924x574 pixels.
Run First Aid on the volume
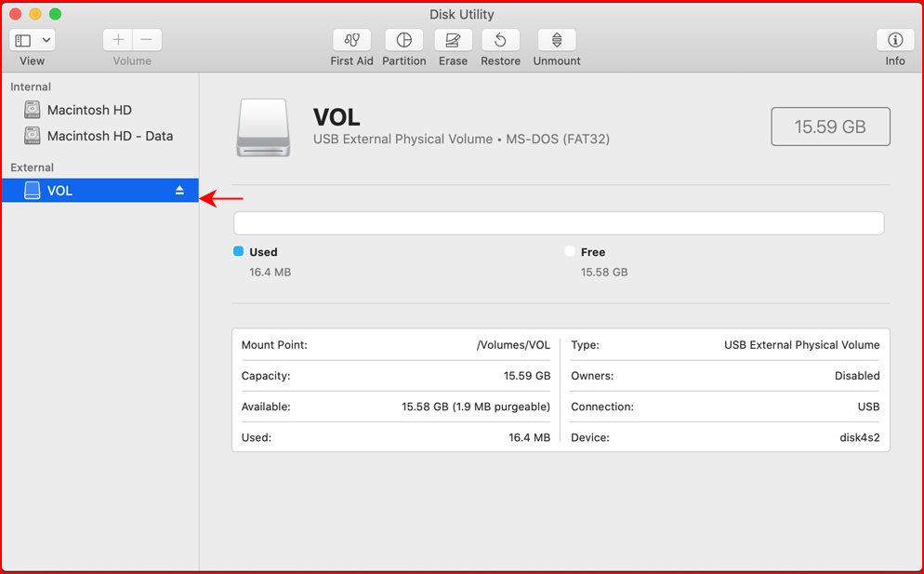pyautogui.click(x=351, y=40)
